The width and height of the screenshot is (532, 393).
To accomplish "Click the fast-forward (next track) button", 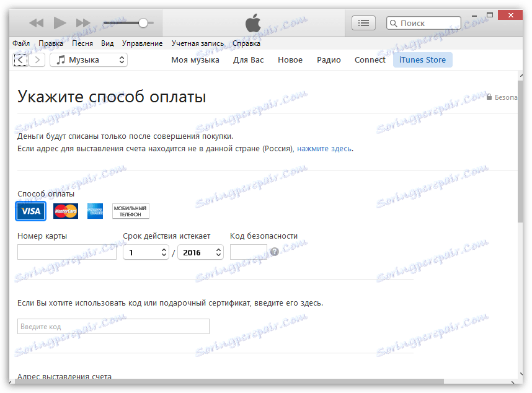I will click(x=83, y=23).
